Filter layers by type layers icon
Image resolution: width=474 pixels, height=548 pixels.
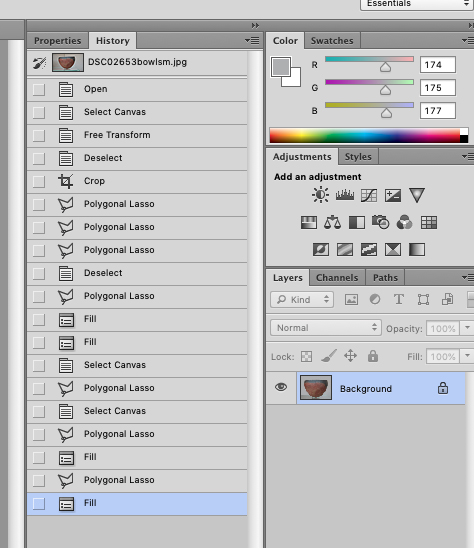[399, 300]
